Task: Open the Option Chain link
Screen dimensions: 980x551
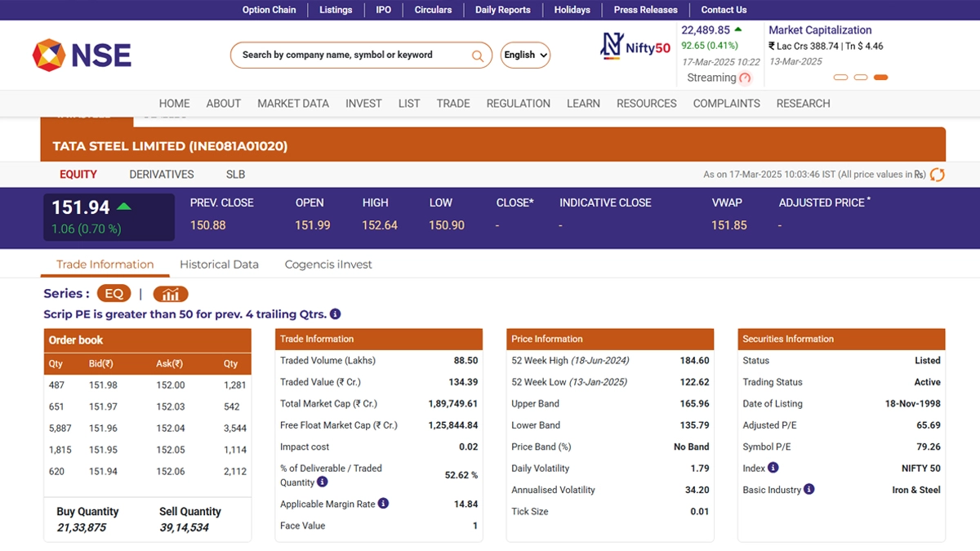Action: click(269, 10)
